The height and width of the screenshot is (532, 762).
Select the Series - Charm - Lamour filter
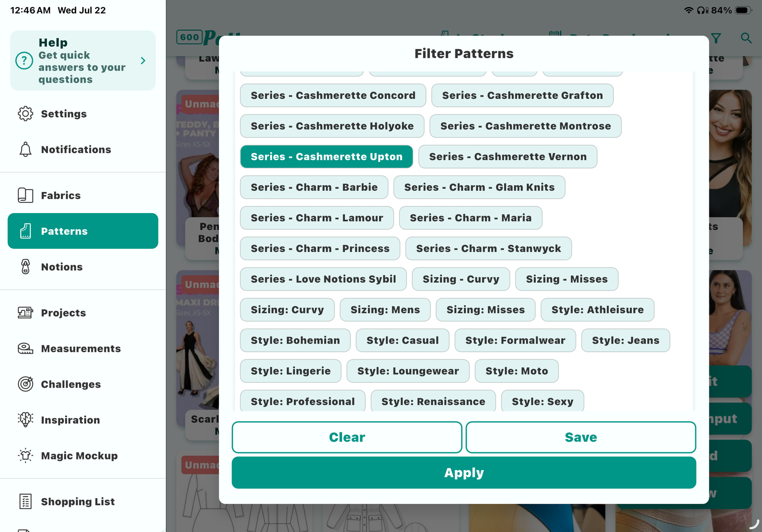(317, 218)
